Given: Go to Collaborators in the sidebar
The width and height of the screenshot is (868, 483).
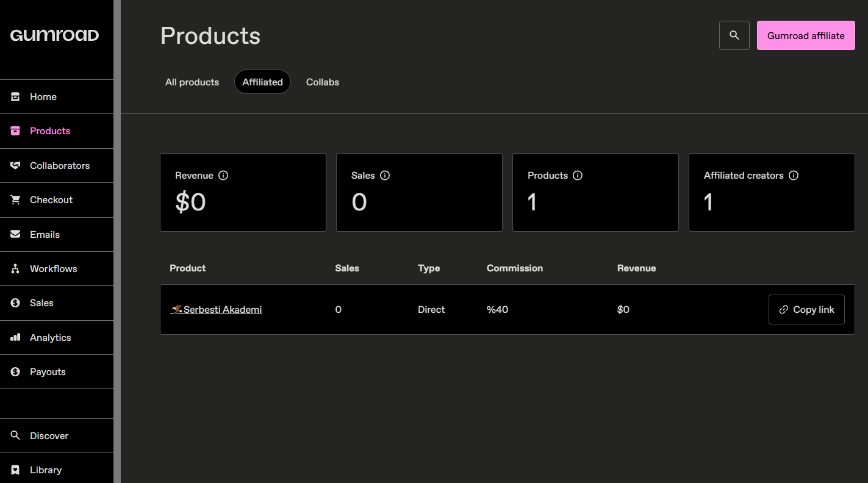Looking at the screenshot, I should tap(57, 165).
